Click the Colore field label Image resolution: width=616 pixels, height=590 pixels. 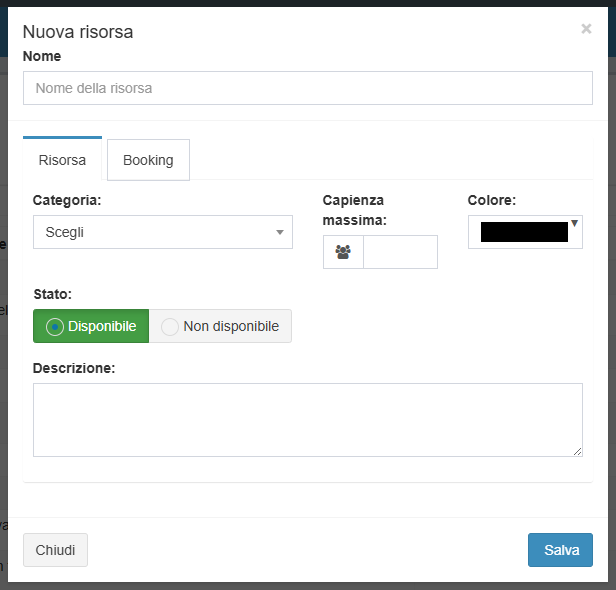point(491,200)
